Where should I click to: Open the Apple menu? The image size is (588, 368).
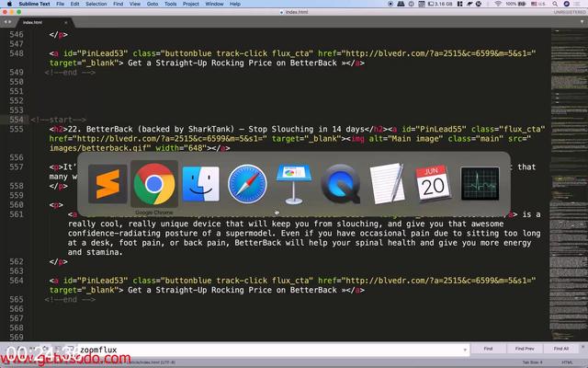9,4
